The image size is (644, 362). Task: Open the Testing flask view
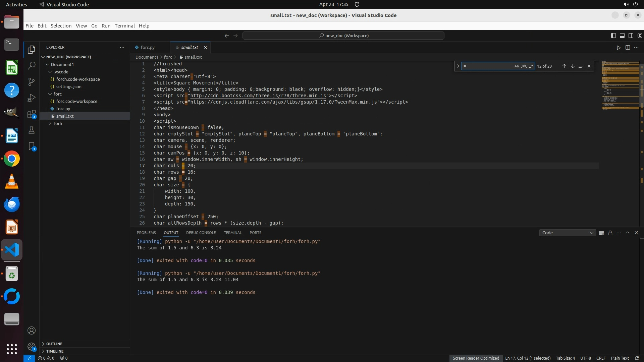32,130
